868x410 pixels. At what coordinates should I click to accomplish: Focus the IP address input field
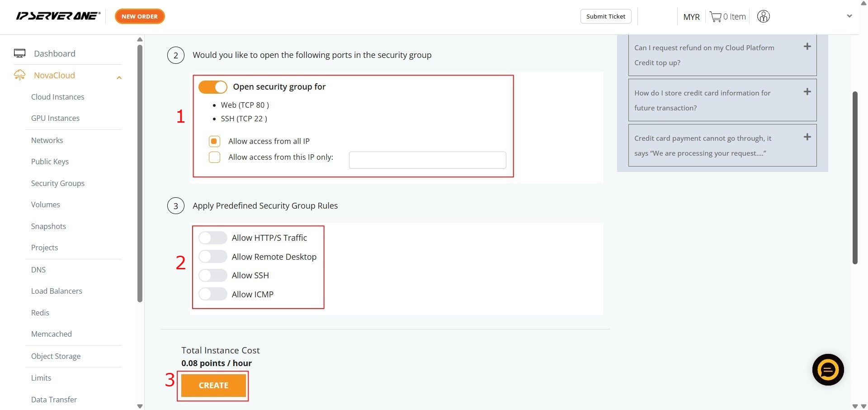[427, 160]
